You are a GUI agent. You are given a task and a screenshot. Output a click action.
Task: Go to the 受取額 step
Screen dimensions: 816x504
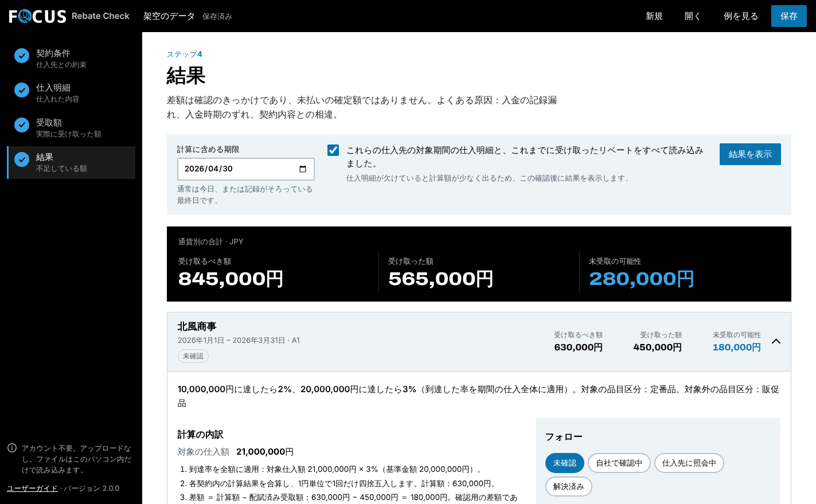tap(71, 127)
